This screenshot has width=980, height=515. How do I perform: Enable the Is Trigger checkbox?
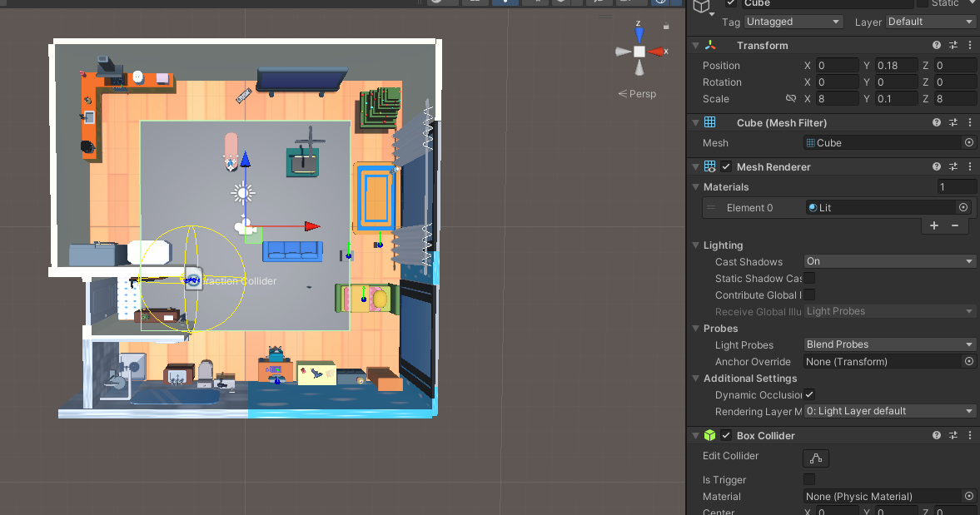(x=809, y=479)
